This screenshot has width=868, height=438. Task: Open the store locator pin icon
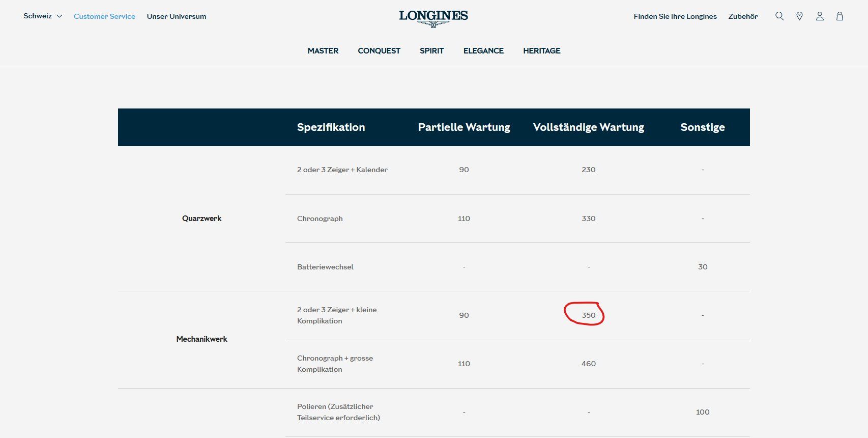tap(799, 16)
